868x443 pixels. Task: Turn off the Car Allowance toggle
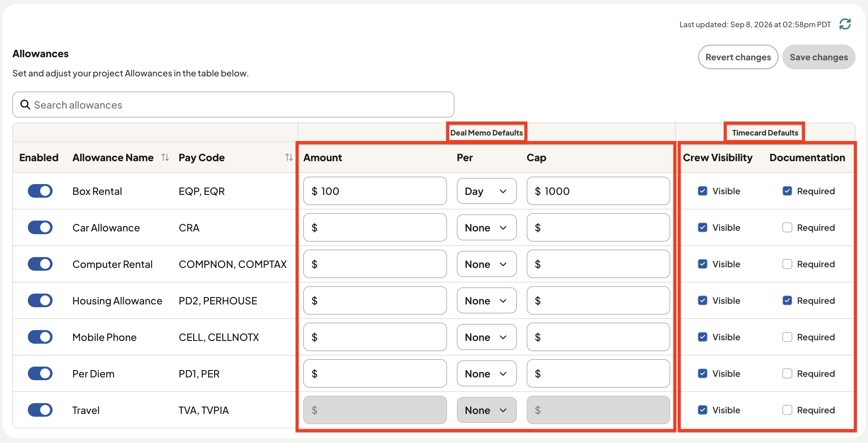40,227
